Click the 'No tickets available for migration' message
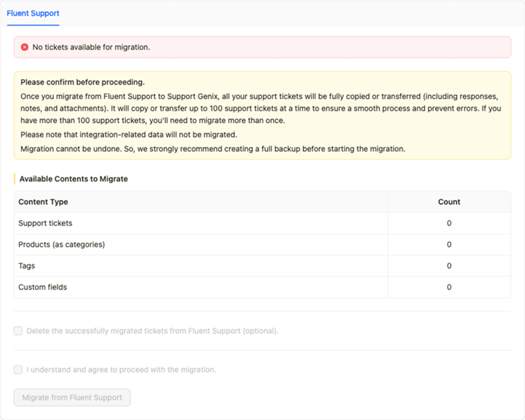The width and height of the screenshot is (525, 420). (x=91, y=48)
